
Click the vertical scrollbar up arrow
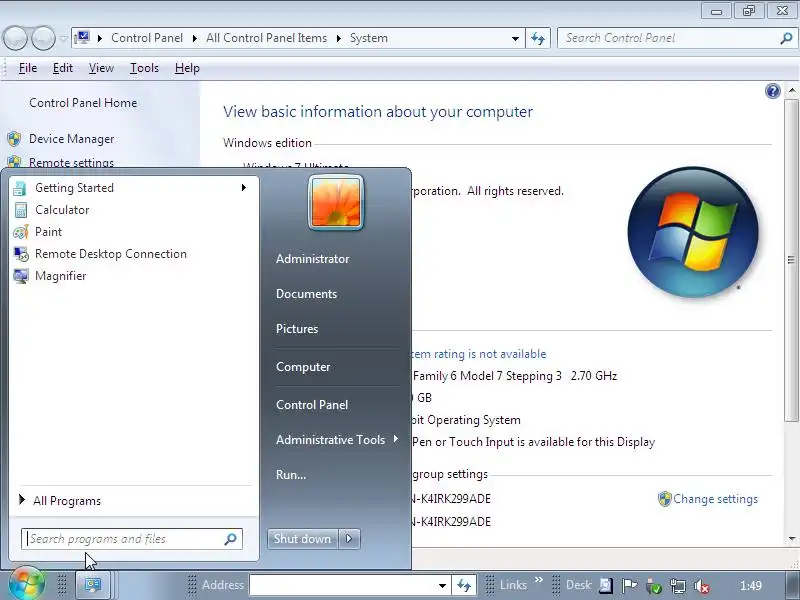791,90
